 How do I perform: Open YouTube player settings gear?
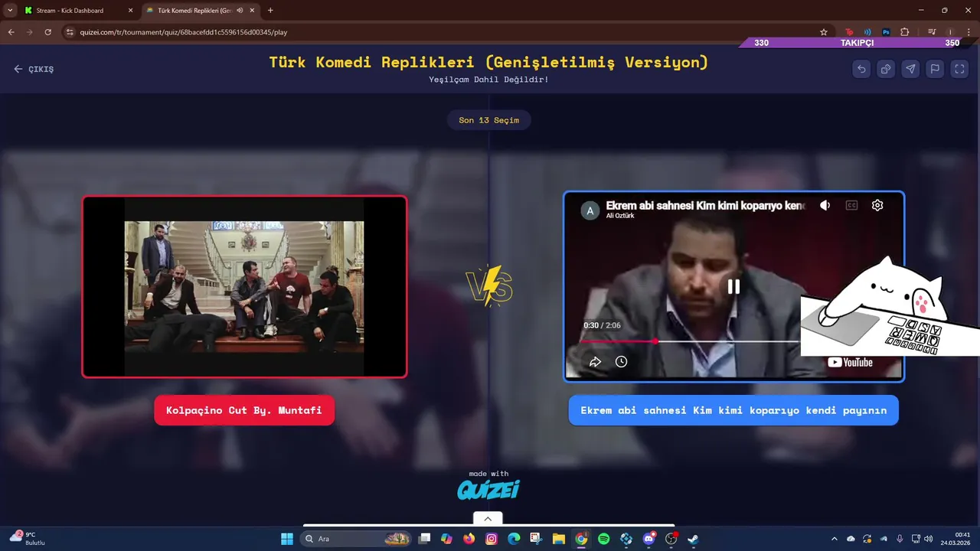pos(877,205)
